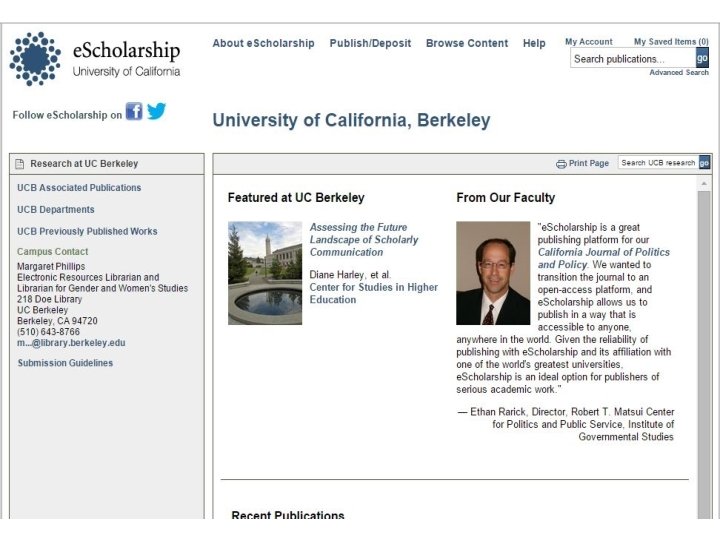Click the document icon beside Research at UC Berkeley
The image size is (720, 540).
pyautogui.click(x=20, y=164)
